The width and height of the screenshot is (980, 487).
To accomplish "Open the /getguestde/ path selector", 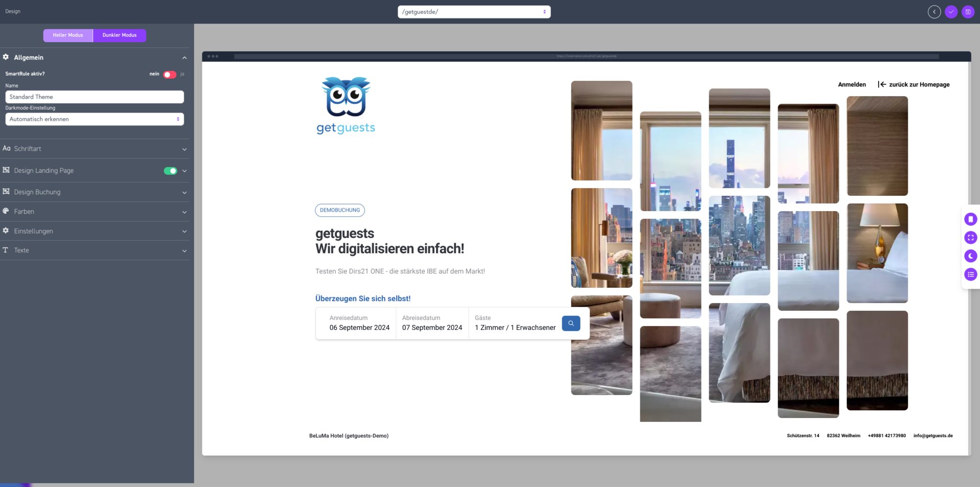I will [474, 12].
